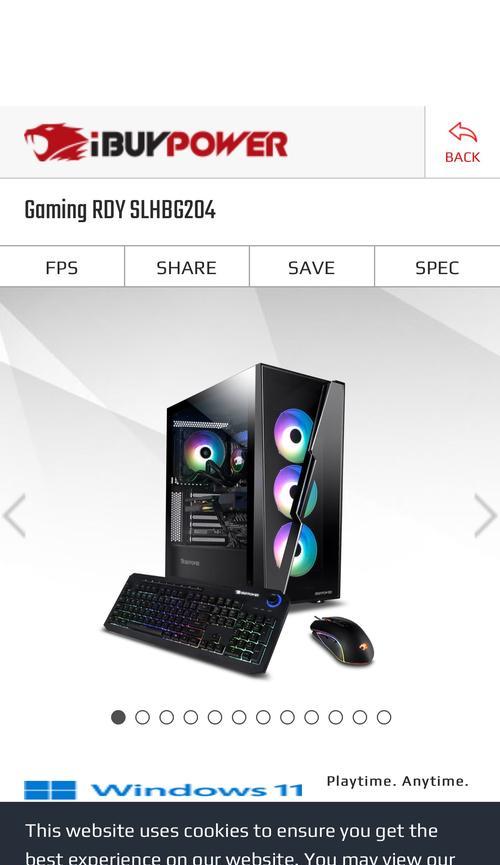The image size is (500, 865).
Task: Click the Windows 11 logo banner
Action: 163,790
